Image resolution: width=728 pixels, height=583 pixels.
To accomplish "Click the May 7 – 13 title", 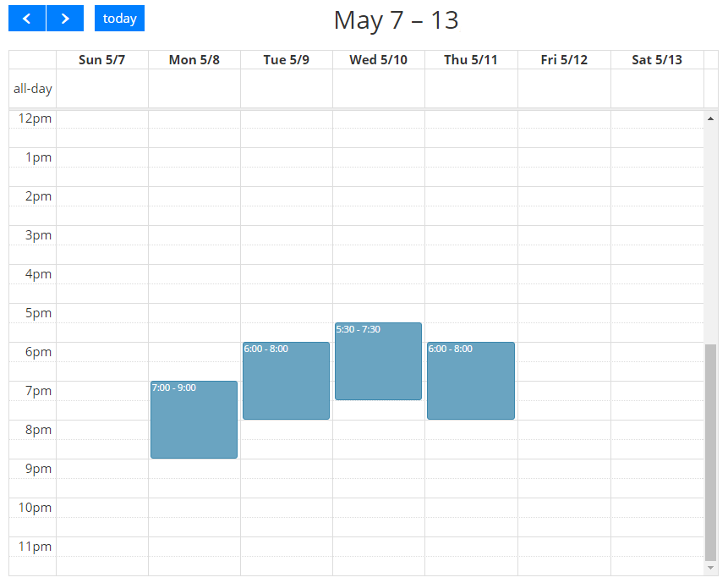I will 396,20.
